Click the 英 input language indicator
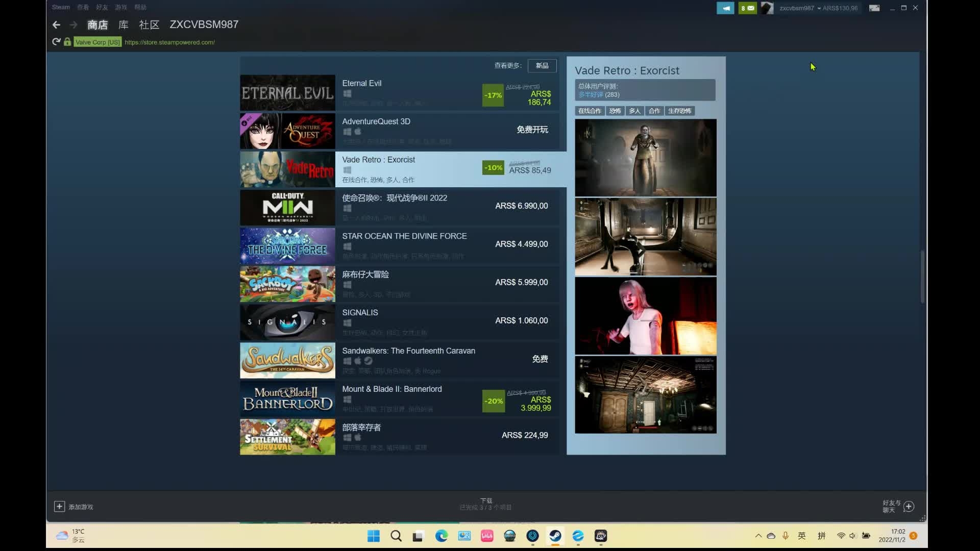This screenshot has width=980, height=551. pos(802,536)
